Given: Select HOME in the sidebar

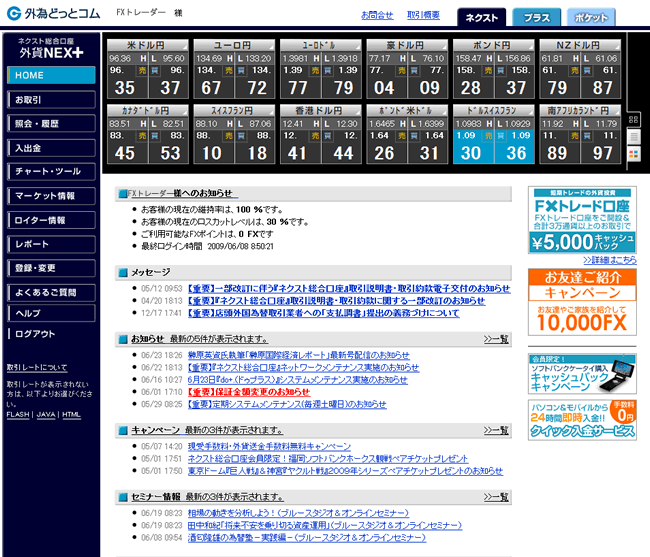Looking at the screenshot, I should [x=51, y=75].
